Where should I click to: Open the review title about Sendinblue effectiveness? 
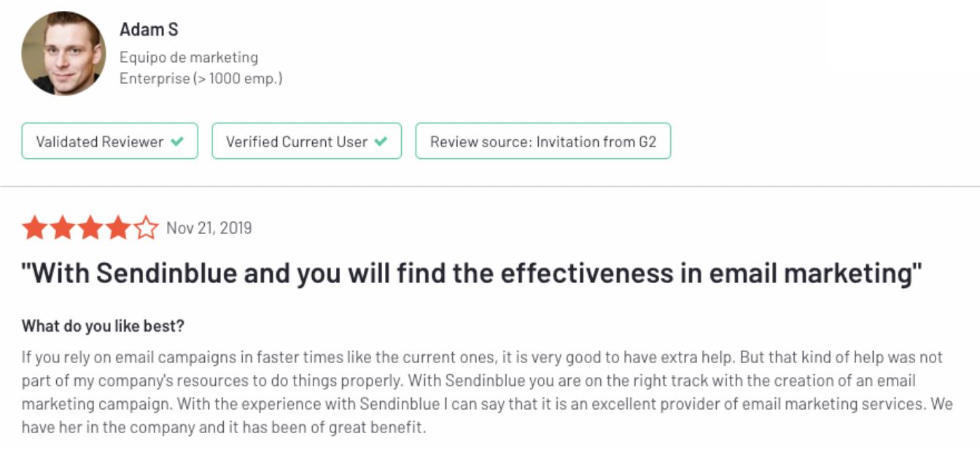(x=472, y=274)
